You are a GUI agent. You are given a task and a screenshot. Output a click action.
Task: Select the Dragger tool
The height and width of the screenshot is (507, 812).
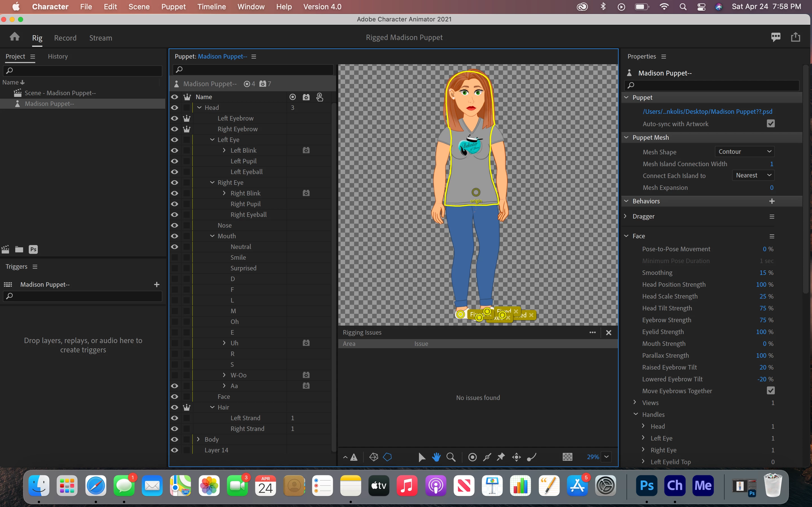tap(517, 457)
